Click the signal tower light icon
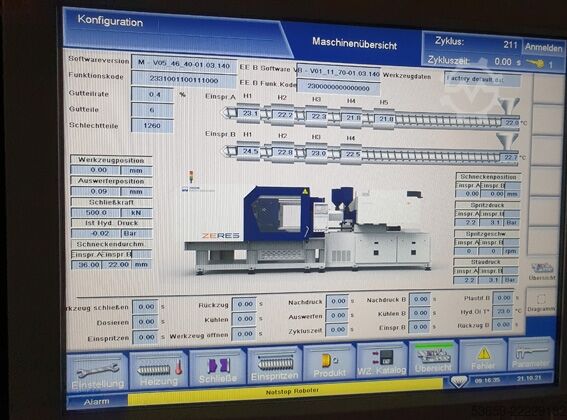This screenshot has height=420, width=567. (191, 177)
